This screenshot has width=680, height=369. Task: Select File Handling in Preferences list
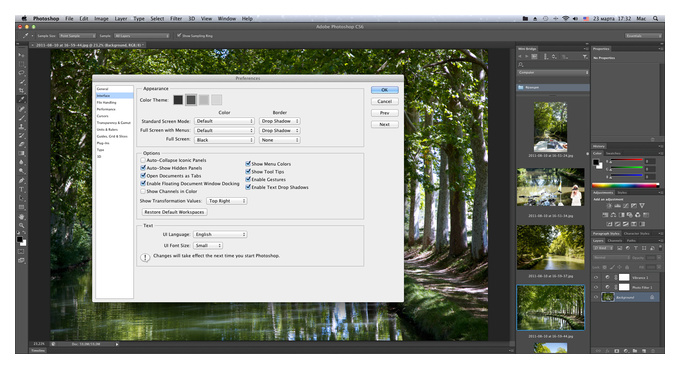click(106, 102)
